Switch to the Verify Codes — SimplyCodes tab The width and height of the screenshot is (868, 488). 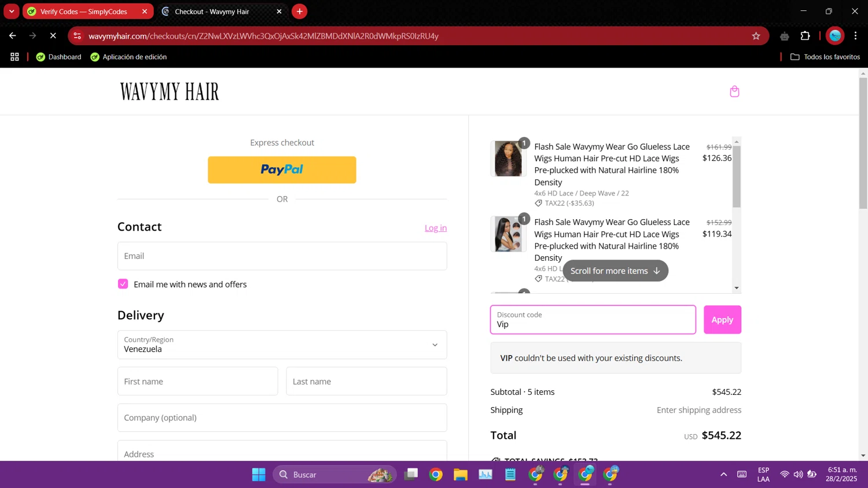(88, 12)
